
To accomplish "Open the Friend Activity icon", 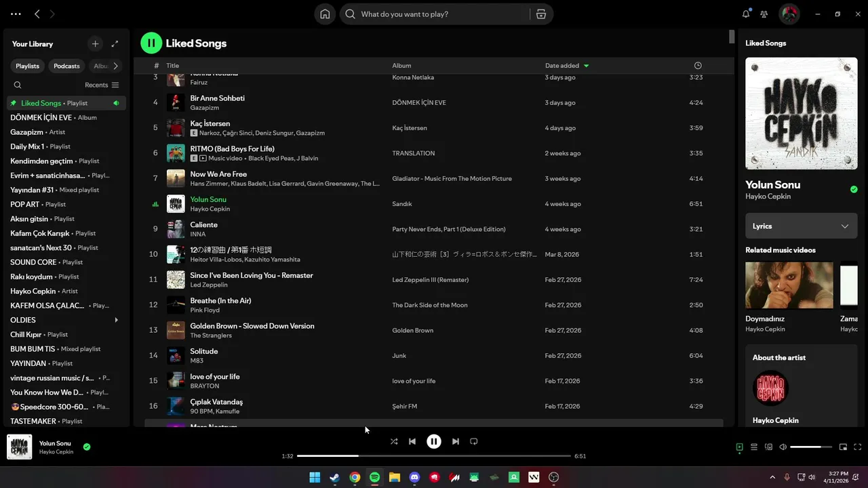I will 764,14.
